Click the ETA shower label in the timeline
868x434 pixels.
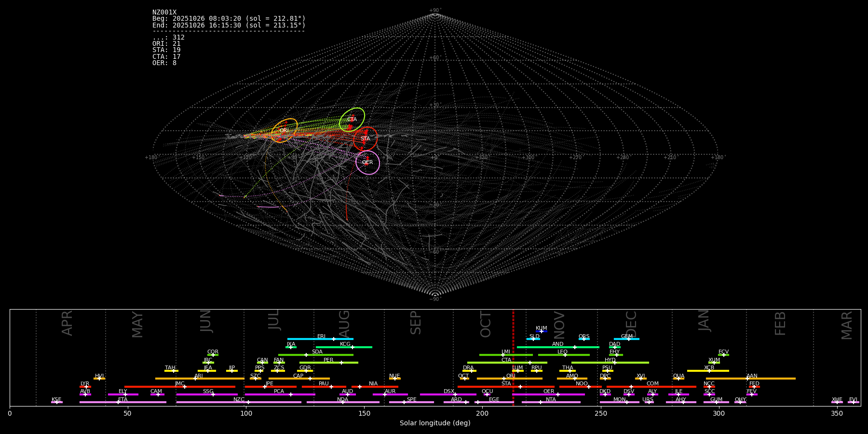[x=123, y=400]
